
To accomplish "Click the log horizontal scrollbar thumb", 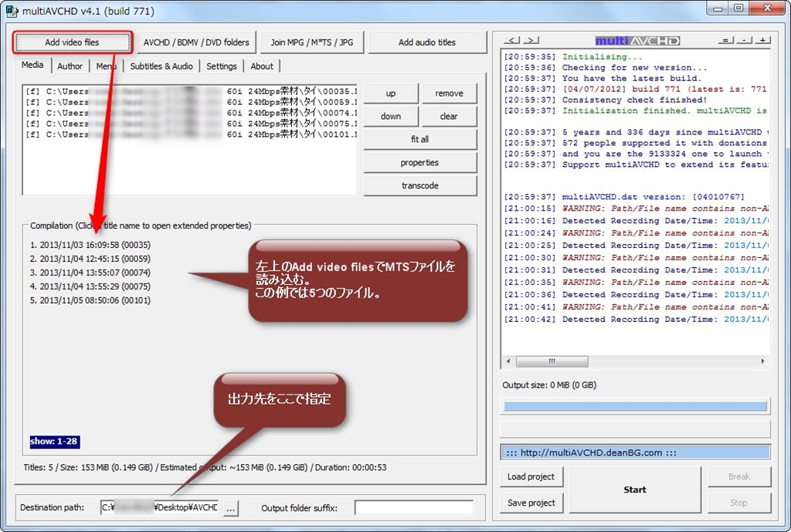I will click(x=552, y=361).
